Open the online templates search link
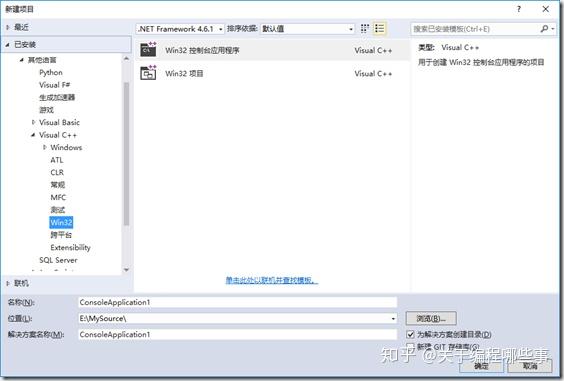The width and height of the screenshot is (564, 381). tap(272, 280)
